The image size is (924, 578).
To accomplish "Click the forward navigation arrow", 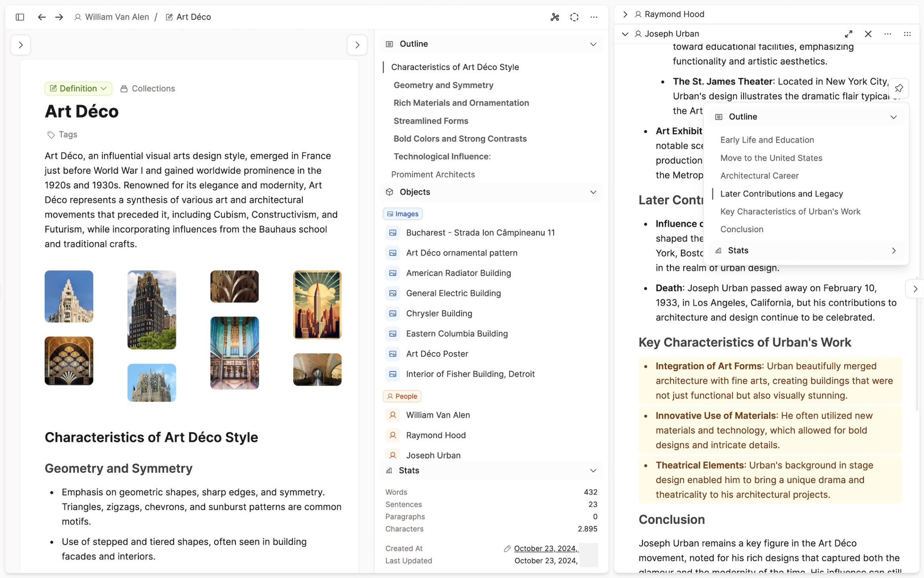I will [x=59, y=17].
